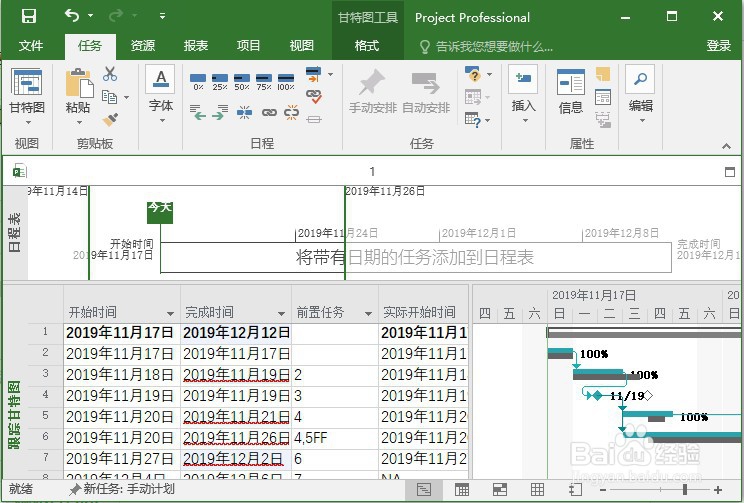Open the 文件 menu

[x=31, y=46]
